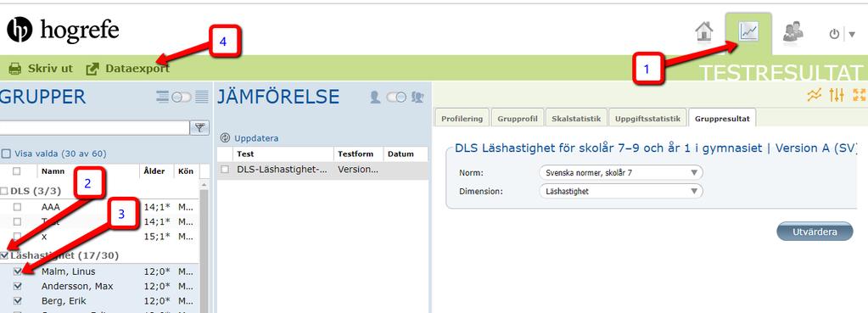Open the Testresultat chart icon

(748, 32)
